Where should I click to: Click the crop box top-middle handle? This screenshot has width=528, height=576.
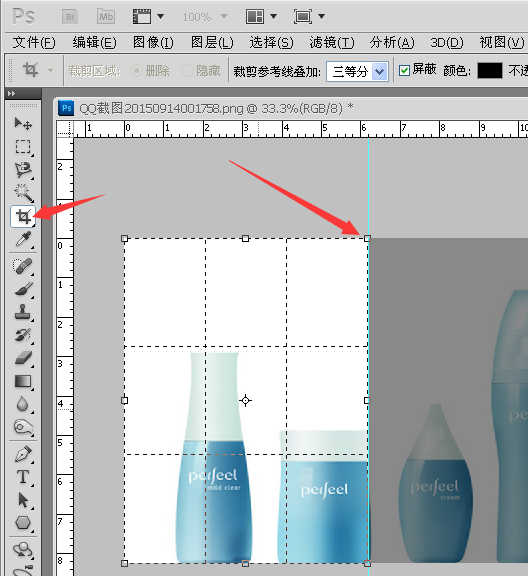245,238
